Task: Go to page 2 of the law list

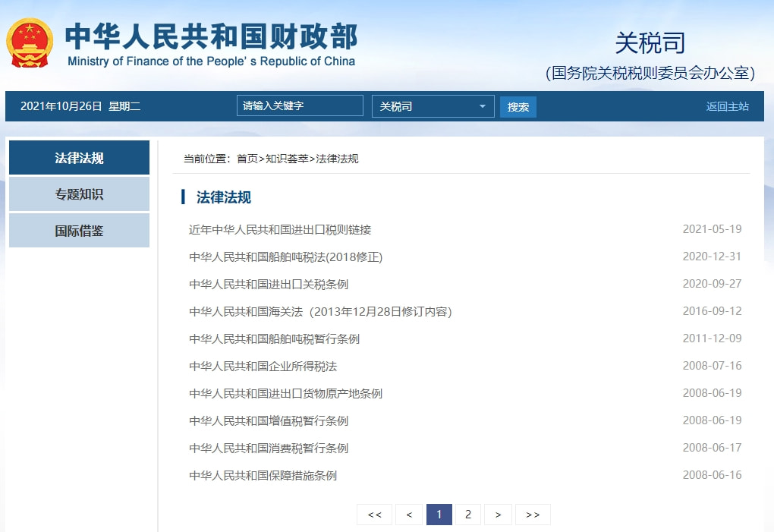Action: (x=468, y=514)
